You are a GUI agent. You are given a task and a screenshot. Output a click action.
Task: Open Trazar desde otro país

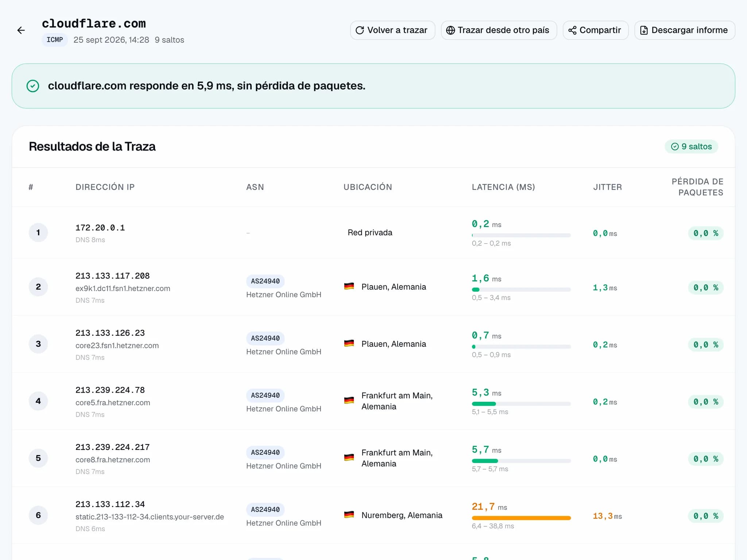[499, 30]
